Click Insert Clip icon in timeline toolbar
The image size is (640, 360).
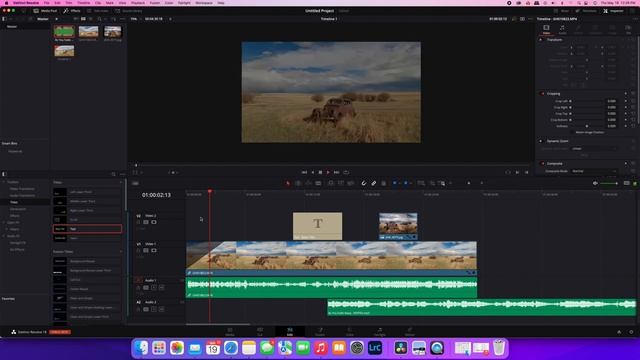click(331, 183)
